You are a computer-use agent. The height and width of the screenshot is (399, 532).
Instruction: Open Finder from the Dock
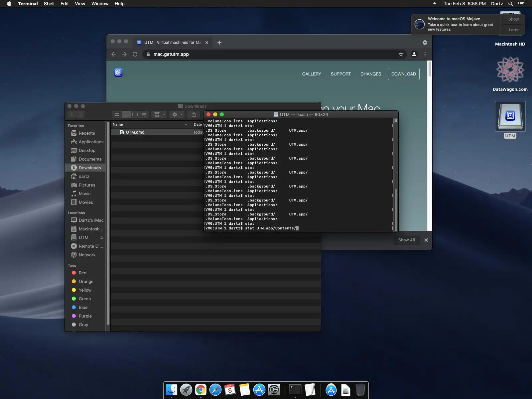coord(172,390)
